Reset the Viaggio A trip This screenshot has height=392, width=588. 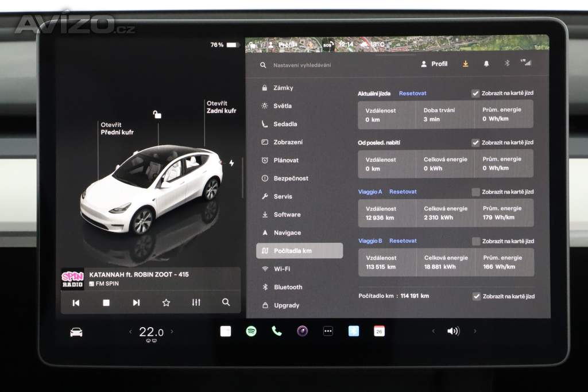pos(403,192)
